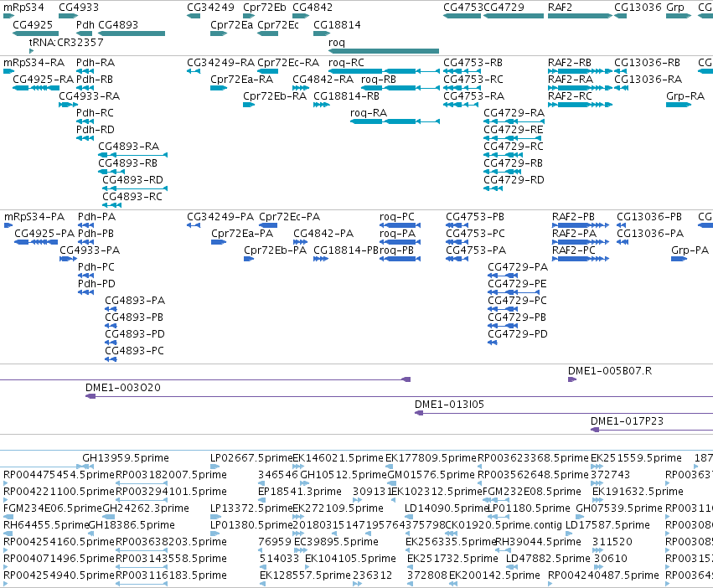Select the CG4753-RC transcript label
Image resolution: width=713 pixels, height=588 pixels.
pyautogui.click(x=473, y=79)
